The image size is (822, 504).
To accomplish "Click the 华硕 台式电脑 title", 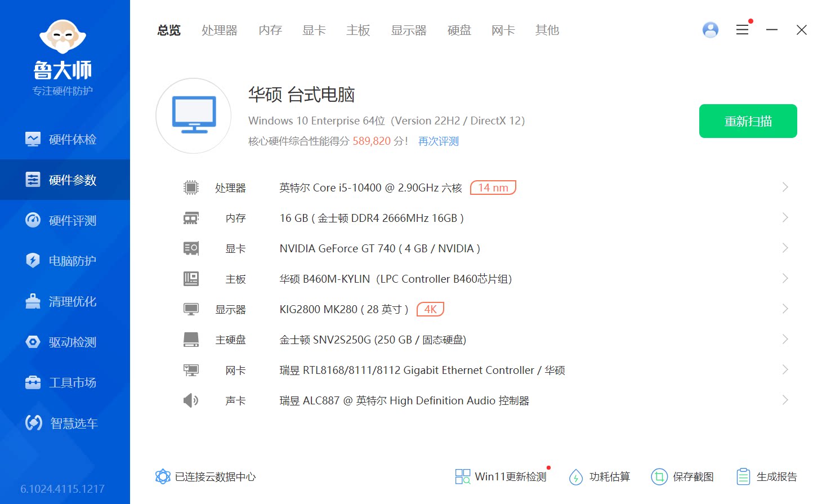I will click(302, 95).
